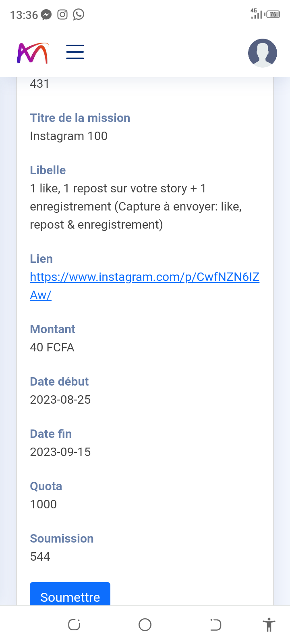Open the hamburger navigation menu
The width and height of the screenshot is (290, 644).
(75, 52)
